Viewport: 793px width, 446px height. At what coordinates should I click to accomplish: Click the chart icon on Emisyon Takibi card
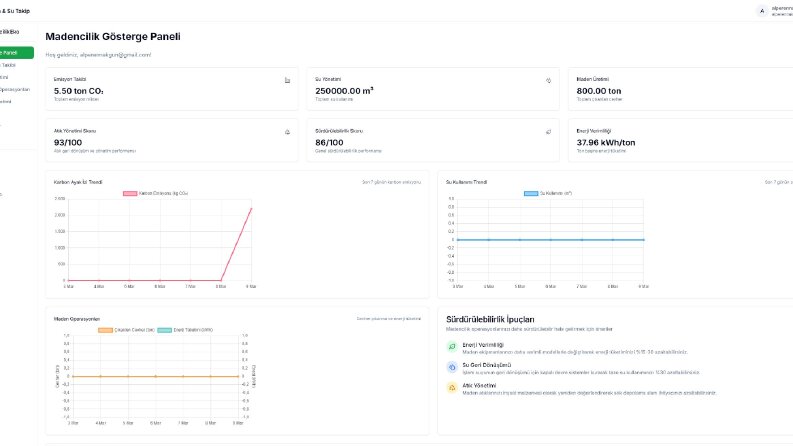287,80
